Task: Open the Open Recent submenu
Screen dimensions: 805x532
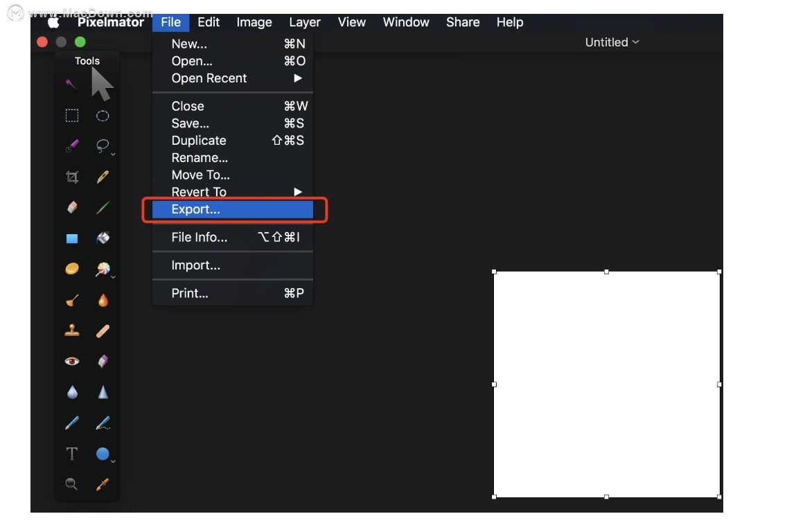Action: (209, 78)
